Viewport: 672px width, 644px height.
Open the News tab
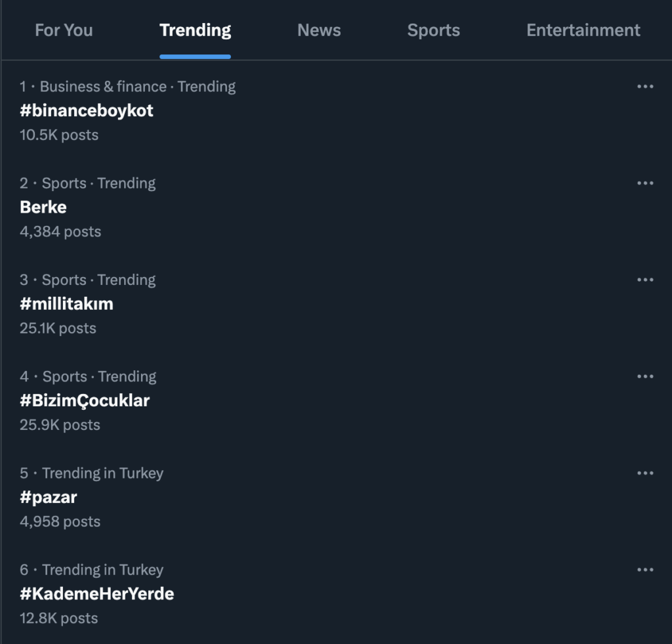coord(319,30)
